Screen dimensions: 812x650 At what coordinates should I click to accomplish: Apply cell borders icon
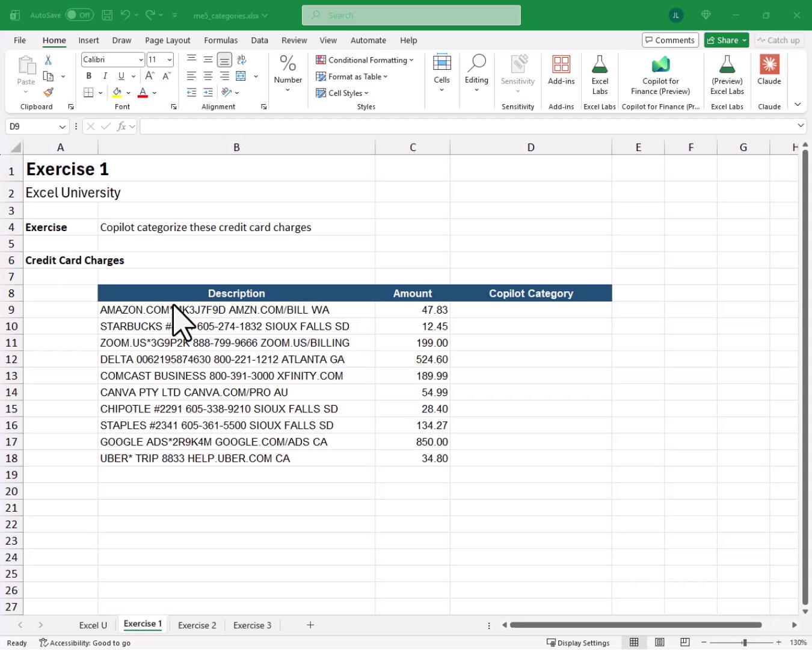pos(88,93)
